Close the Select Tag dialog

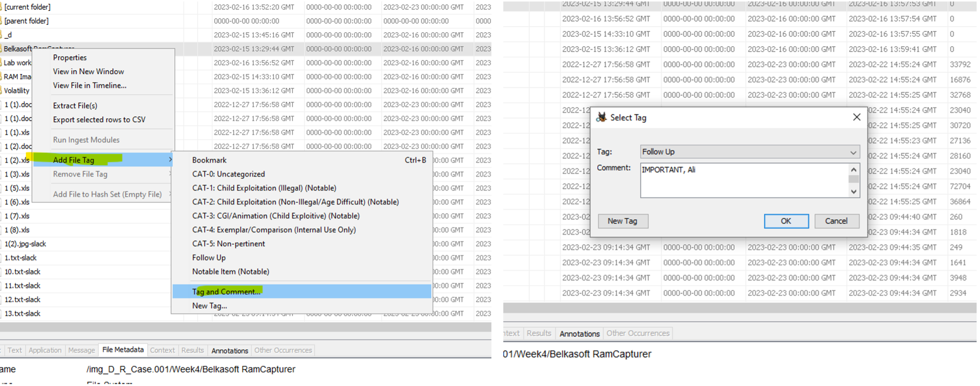point(857,117)
